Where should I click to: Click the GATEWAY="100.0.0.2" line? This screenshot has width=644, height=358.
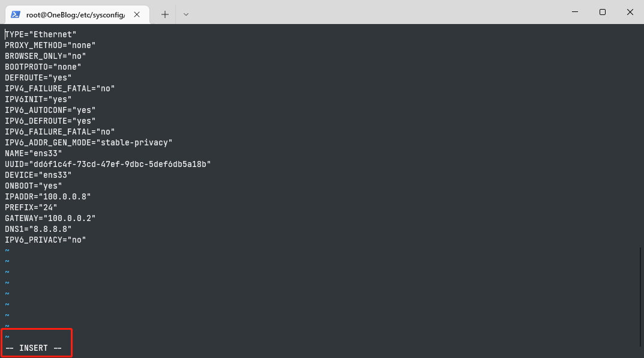click(50, 218)
